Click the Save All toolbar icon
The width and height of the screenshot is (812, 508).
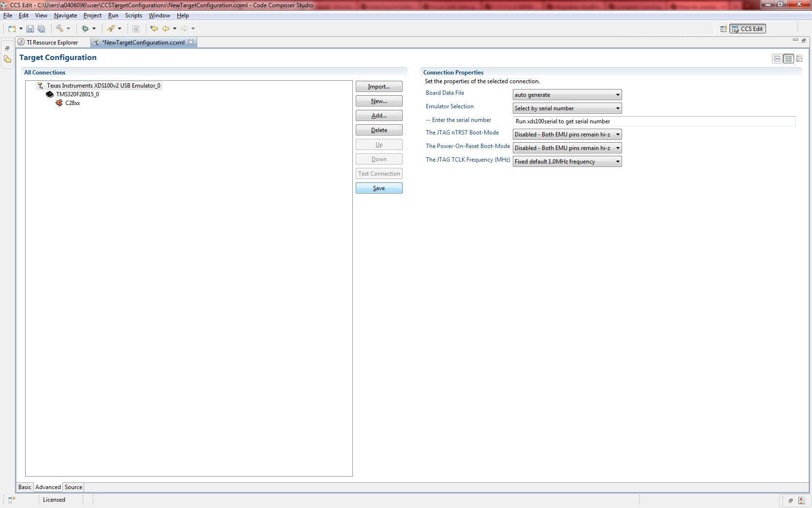42,29
